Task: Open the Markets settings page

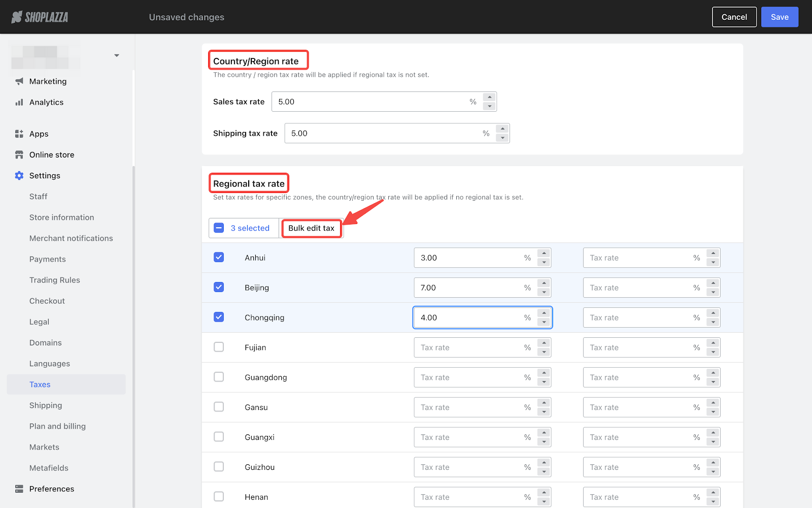Action: [44, 447]
